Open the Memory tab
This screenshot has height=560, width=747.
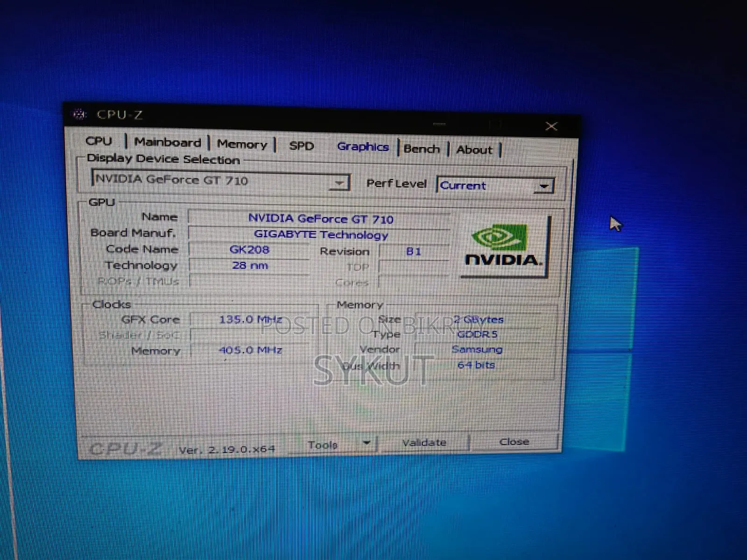click(x=242, y=144)
